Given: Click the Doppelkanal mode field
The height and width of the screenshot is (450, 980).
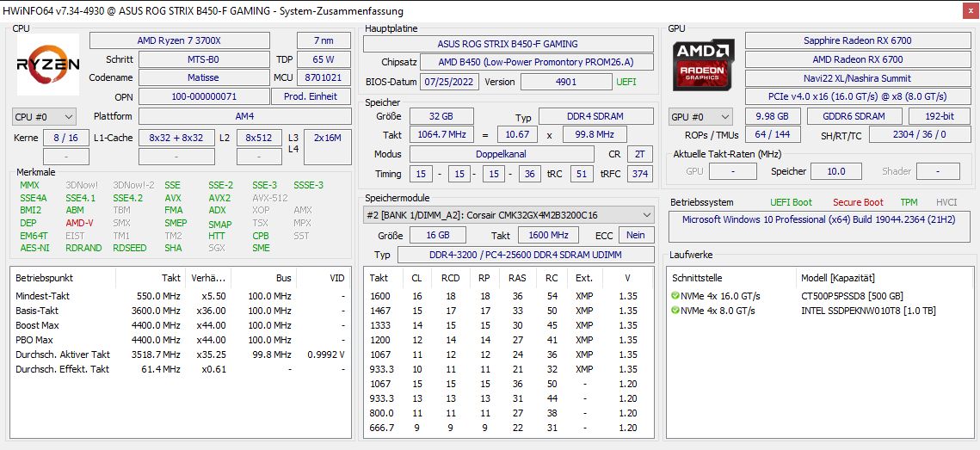Looking at the screenshot, I should pyautogui.click(x=502, y=154).
